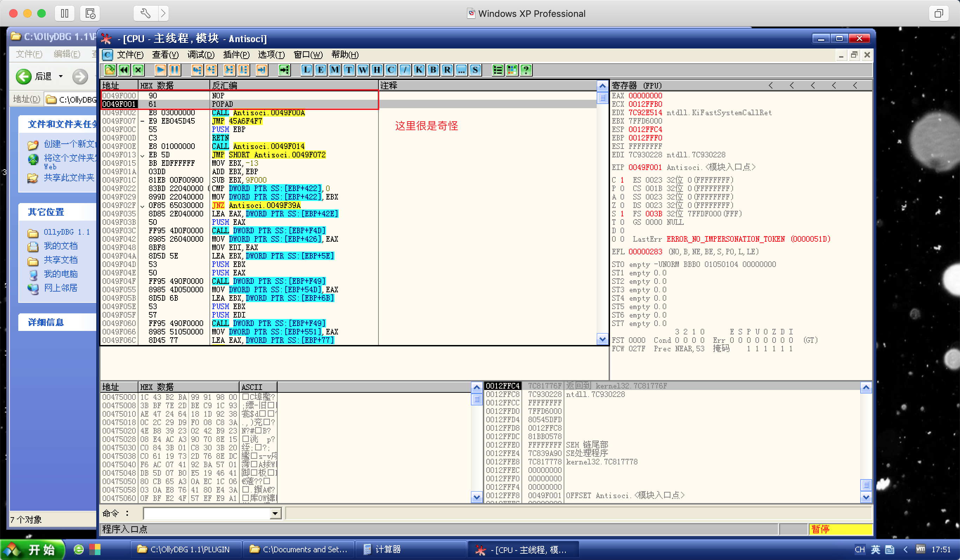Viewport: 960px width, 560px height.
Task: Expand the command line dropdown arrow
Action: coord(275,514)
